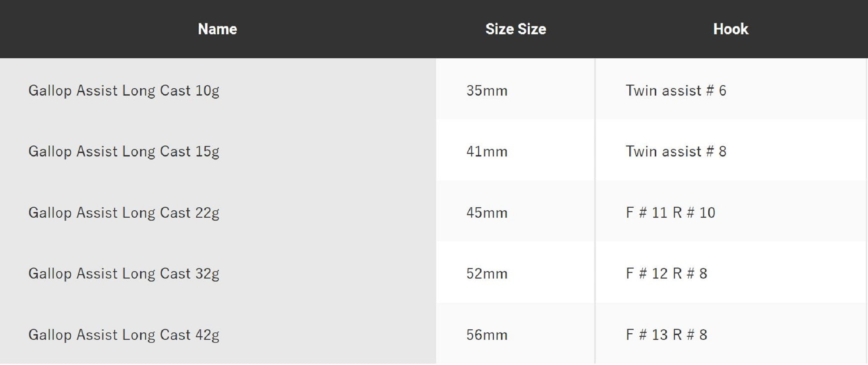Click the F # 12 R # 8 cell
The width and height of the screenshot is (868, 365).
coord(667,273)
